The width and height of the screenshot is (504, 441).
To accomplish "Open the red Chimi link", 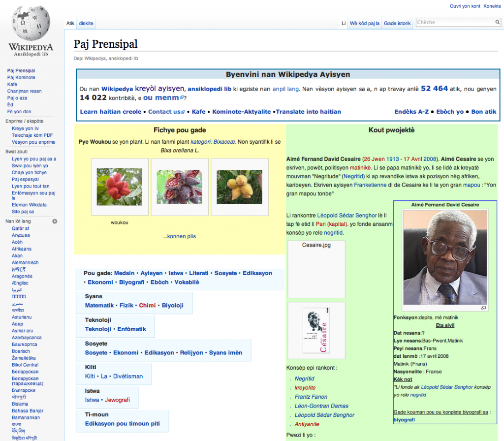I will (147, 305).
